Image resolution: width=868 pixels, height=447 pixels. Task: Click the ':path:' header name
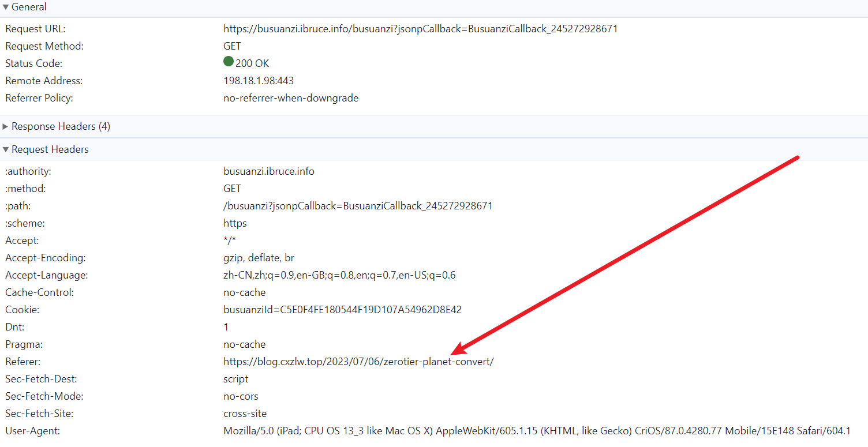click(x=18, y=206)
